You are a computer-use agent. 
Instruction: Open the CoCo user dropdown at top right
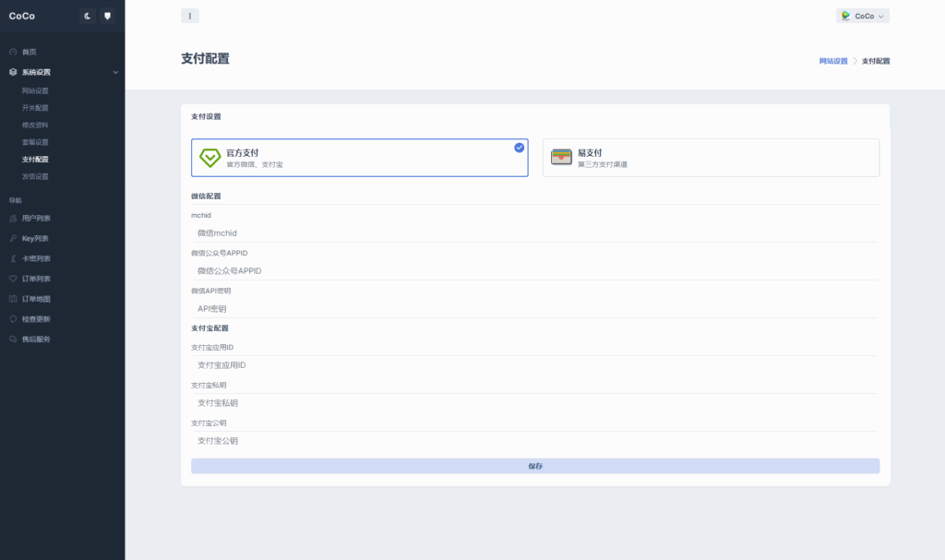tap(862, 16)
